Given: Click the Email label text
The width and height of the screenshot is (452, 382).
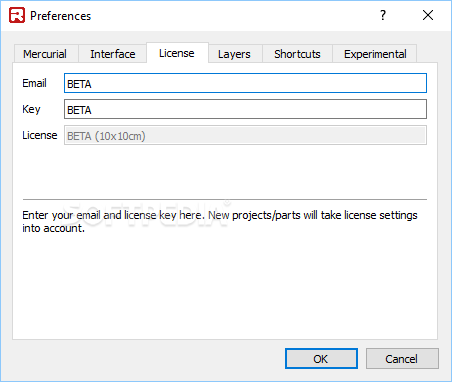Looking at the screenshot, I should point(34,83).
